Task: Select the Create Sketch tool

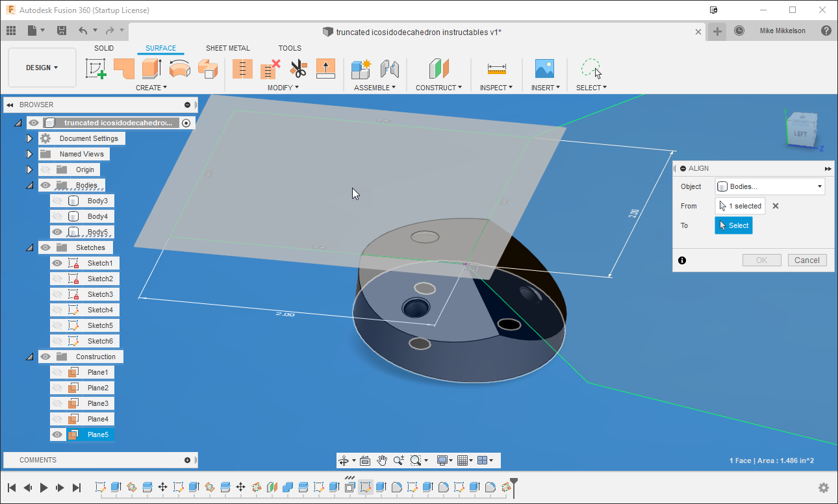Action: click(96, 68)
